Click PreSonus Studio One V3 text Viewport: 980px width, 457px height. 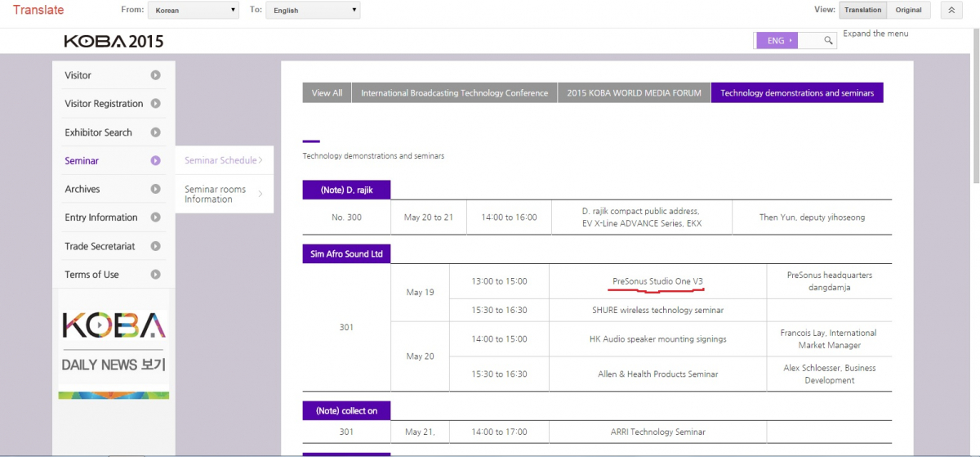[657, 281]
